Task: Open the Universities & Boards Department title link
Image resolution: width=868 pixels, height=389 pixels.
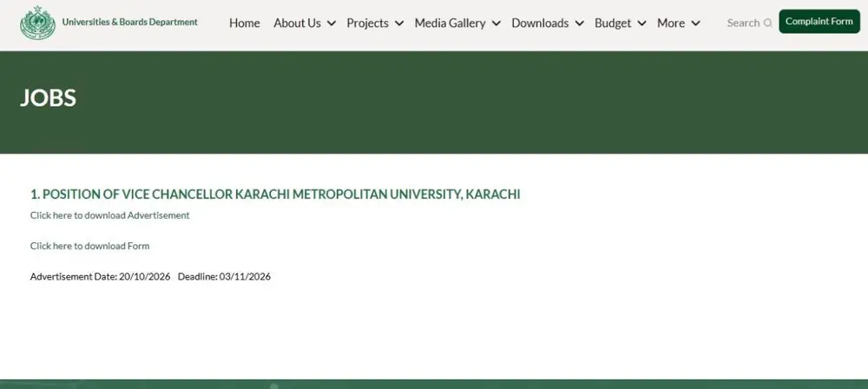Action: pyautogui.click(x=129, y=23)
